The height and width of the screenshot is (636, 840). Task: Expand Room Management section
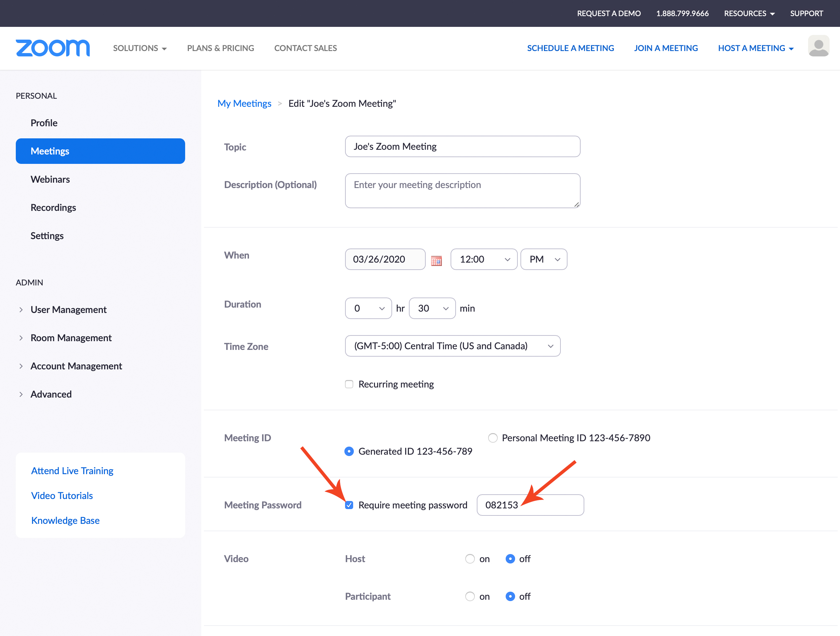tap(71, 338)
